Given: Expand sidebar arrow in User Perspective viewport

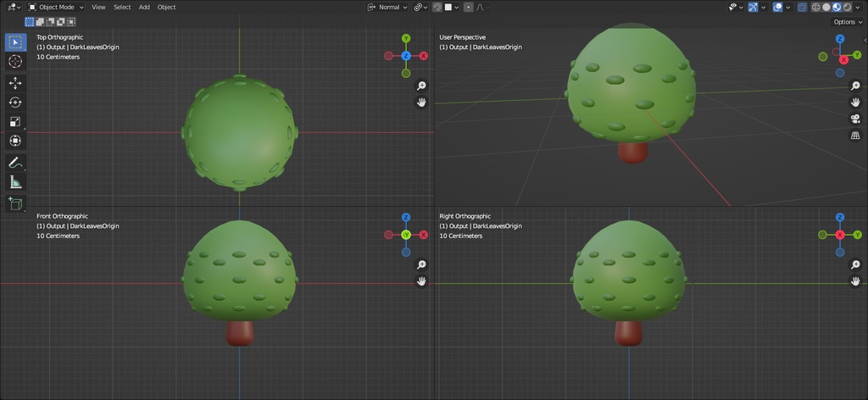Looking at the screenshot, I should 865,40.
